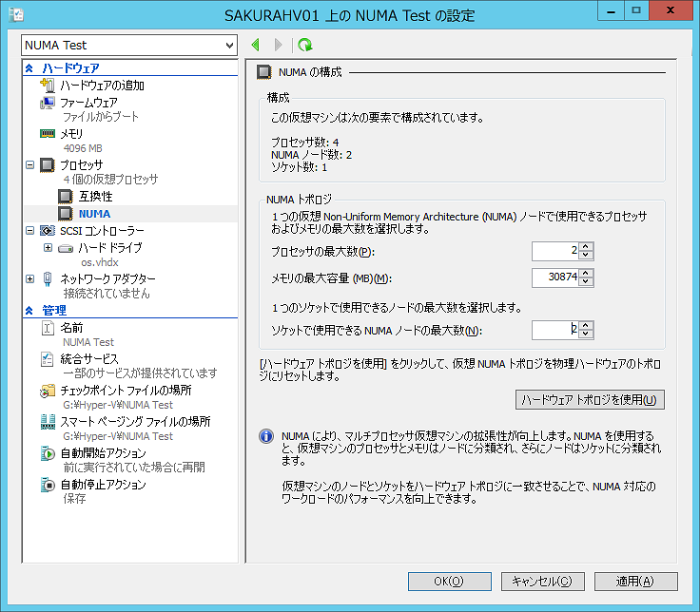The image size is (700, 612).
Task: Click the チェックポイント ファイルの場所 icon
Action: (x=48, y=391)
